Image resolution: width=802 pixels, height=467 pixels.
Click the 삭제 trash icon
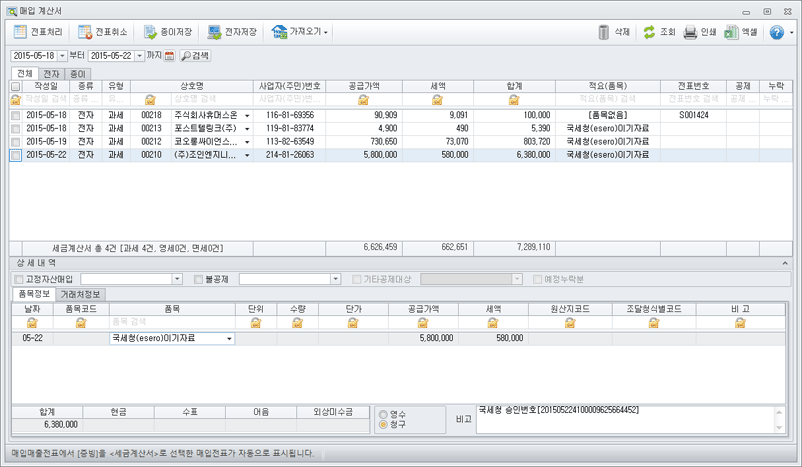click(604, 32)
